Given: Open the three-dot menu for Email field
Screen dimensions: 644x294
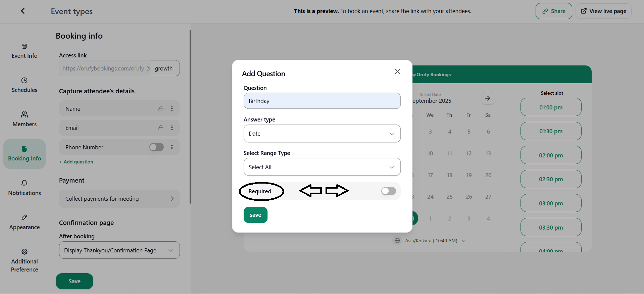Looking at the screenshot, I should click(x=172, y=128).
